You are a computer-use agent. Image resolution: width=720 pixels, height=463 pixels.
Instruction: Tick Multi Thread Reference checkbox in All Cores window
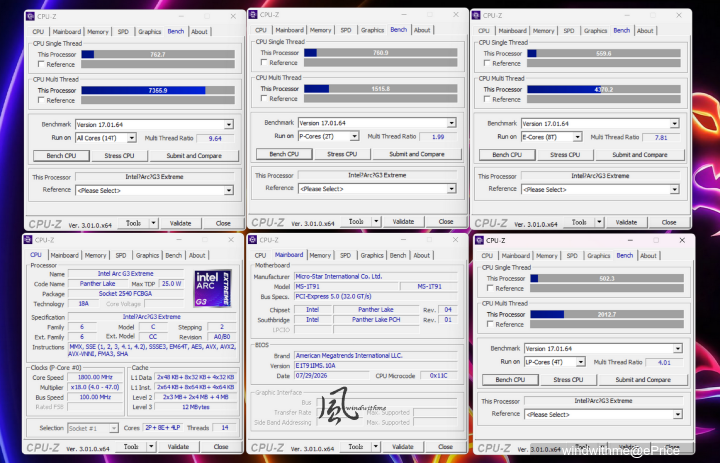pos(41,100)
